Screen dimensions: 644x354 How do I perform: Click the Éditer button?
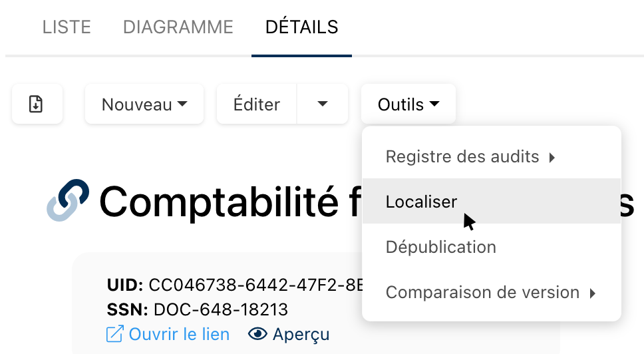[x=257, y=104]
